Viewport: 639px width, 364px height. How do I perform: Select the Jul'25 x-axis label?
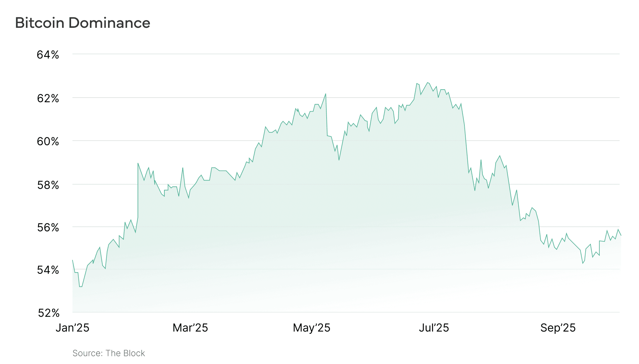point(434,328)
